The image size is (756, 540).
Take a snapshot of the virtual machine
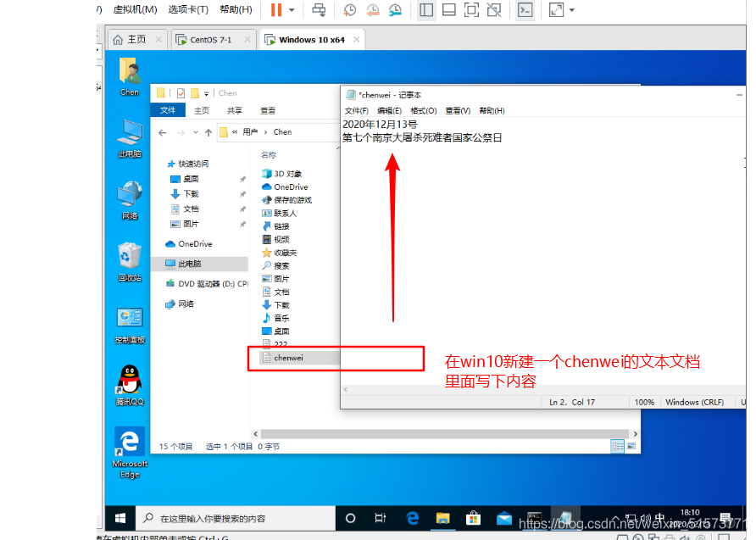pyautogui.click(x=349, y=9)
